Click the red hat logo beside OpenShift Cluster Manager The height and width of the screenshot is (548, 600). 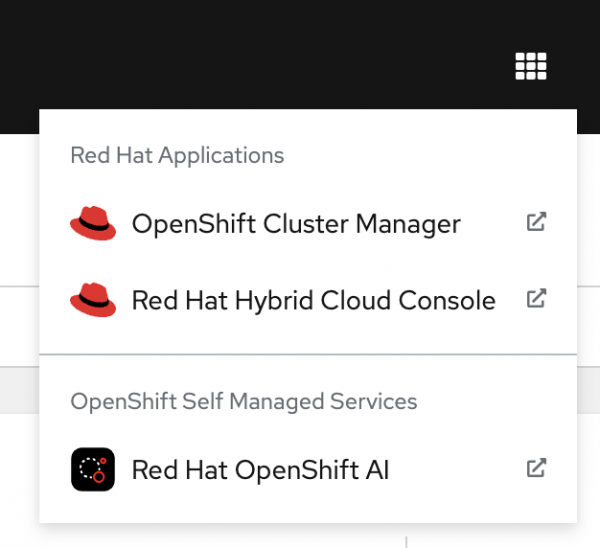click(x=93, y=224)
